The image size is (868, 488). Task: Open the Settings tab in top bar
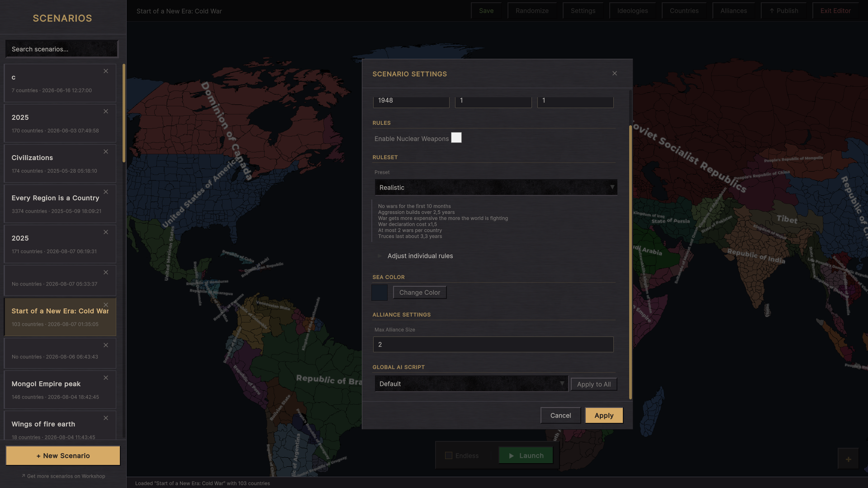[x=583, y=11]
